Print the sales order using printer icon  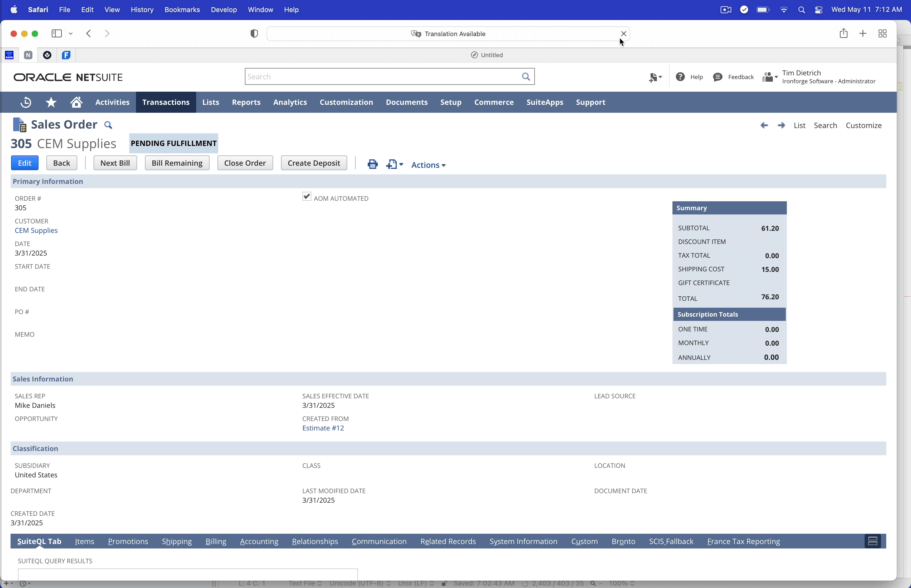click(372, 165)
